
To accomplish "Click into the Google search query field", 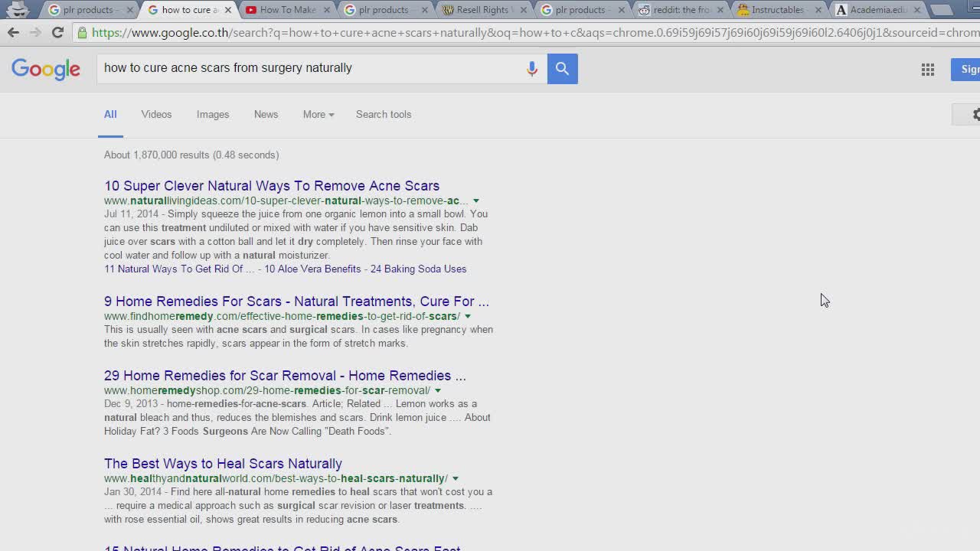I will [x=306, y=69].
